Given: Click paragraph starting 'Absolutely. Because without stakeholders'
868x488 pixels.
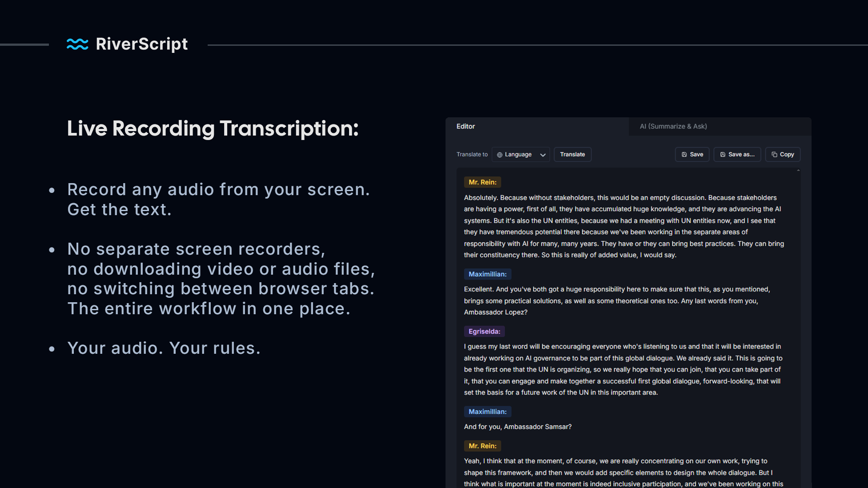Looking at the screenshot, I should point(624,226).
